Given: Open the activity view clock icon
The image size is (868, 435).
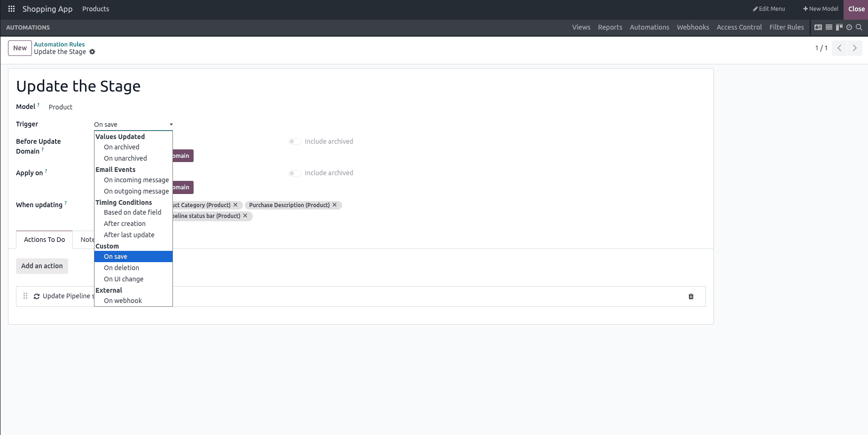Looking at the screenshot, I should pyautogui.click(x=849, y=27).
